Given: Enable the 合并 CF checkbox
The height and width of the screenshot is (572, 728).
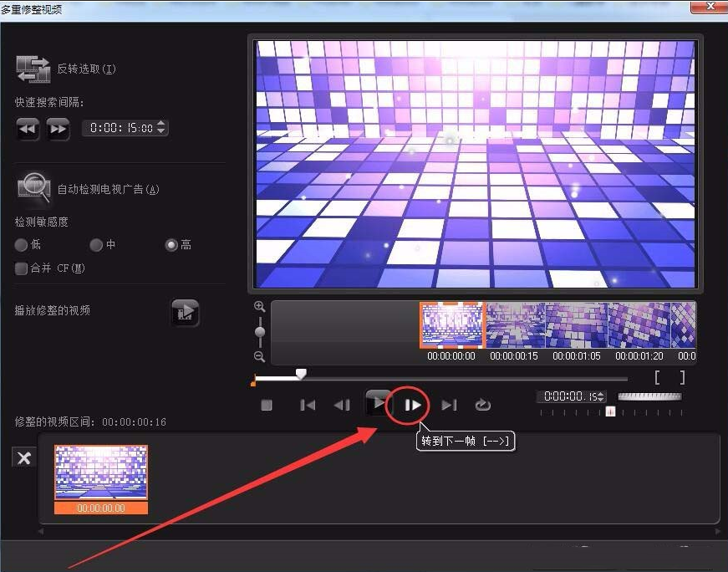Looking at the screenshot, I should [20, 268].
